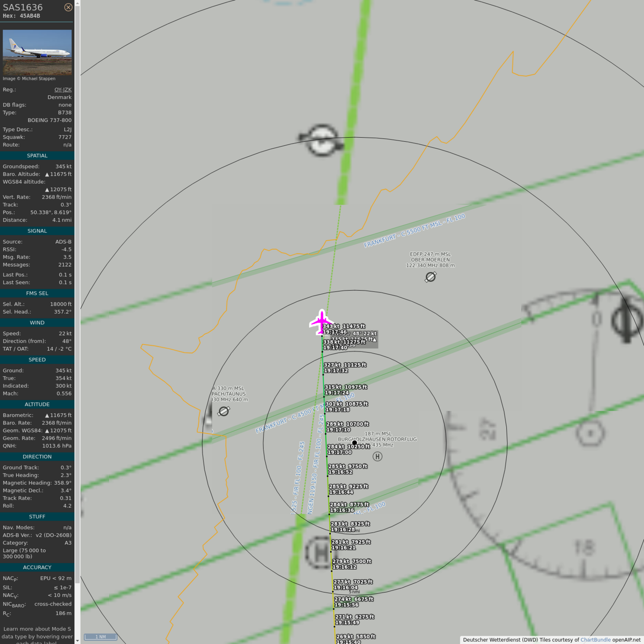Open the Boeing 737 aircraft photo thumbnail
This screenshot has width=644, height=644.
(37, 52)
